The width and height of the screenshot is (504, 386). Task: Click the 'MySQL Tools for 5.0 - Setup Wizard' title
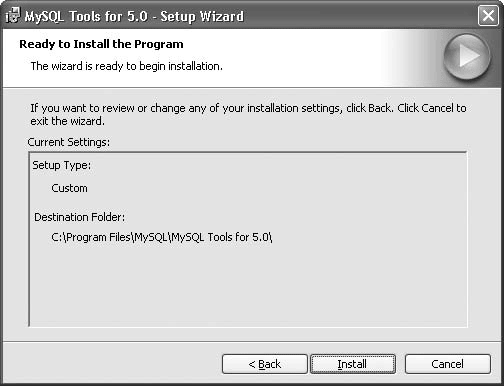(x=134, y=16)
